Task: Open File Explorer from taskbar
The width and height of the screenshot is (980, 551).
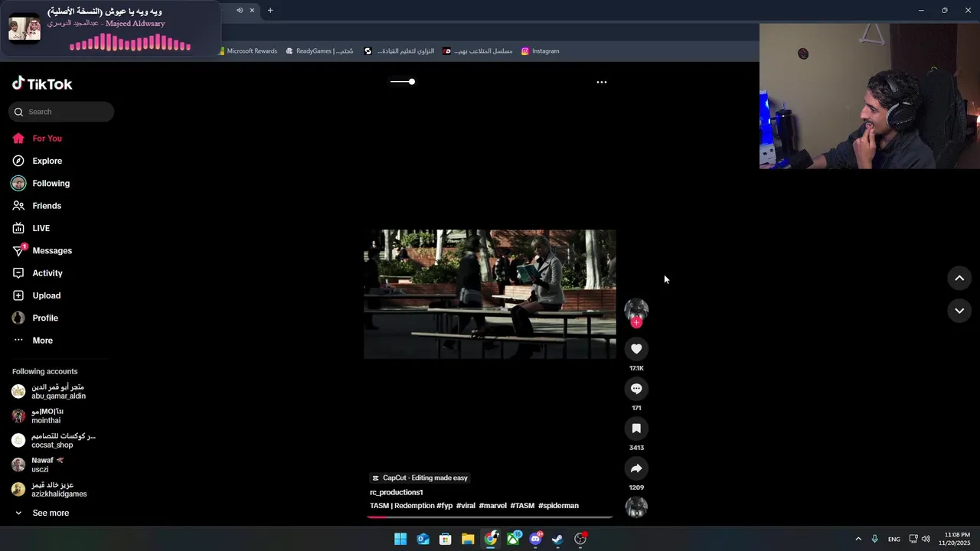Action: [468, 539]
